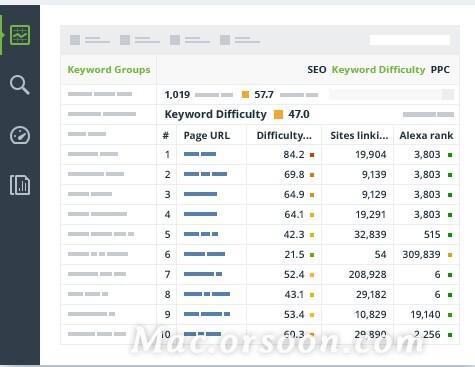Switch to the SEO tab
The image size is (475, 367).
(317, 70)
